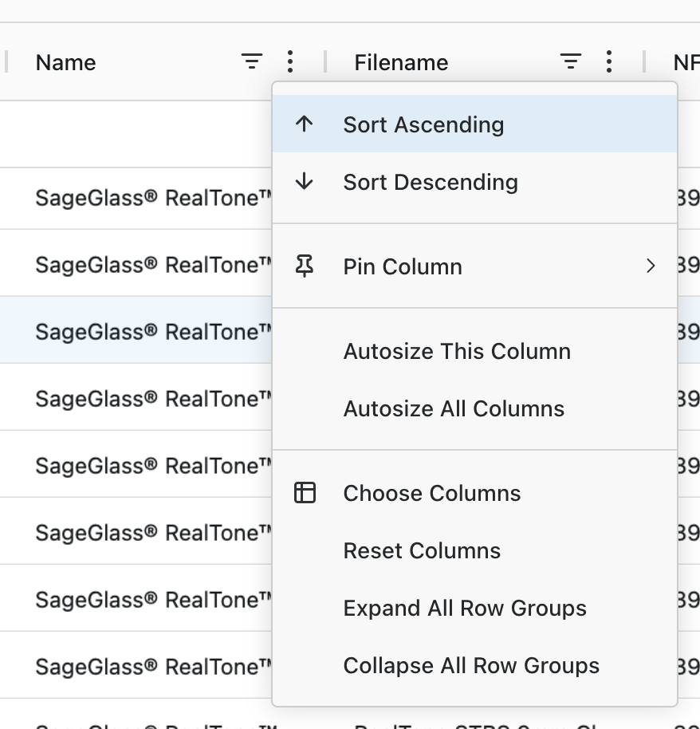Click the table icon beside Choose Columns
Viewport: 700px width, 729px height.
[x=305, y=493]
